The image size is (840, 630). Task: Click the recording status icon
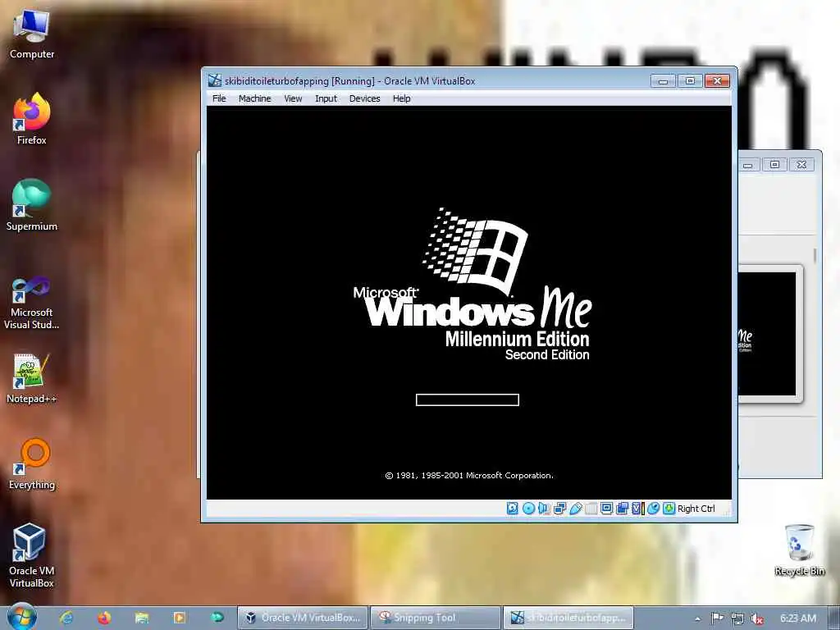pyautogui.click(x=622, y=509)
